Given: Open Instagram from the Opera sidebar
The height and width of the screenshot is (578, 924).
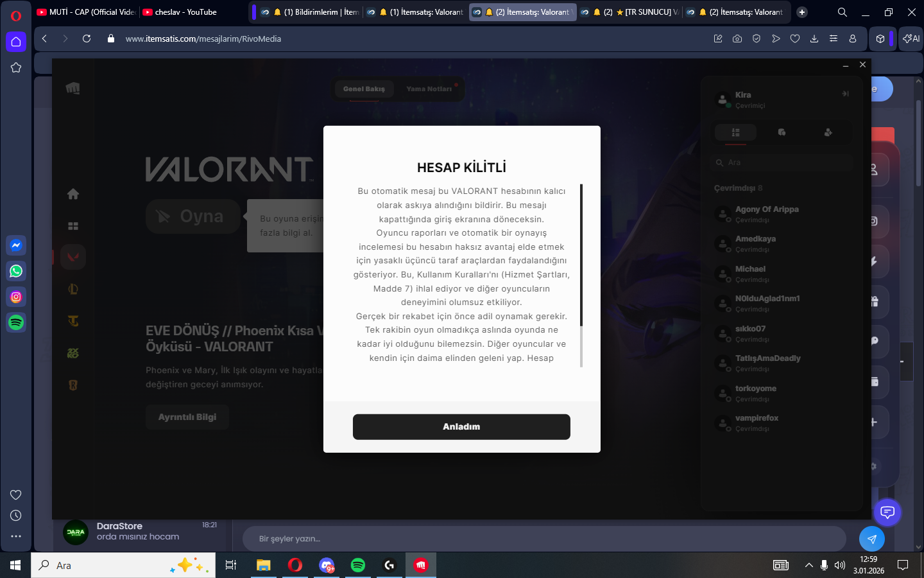Looking at the screenshot, I should [16, 297].
